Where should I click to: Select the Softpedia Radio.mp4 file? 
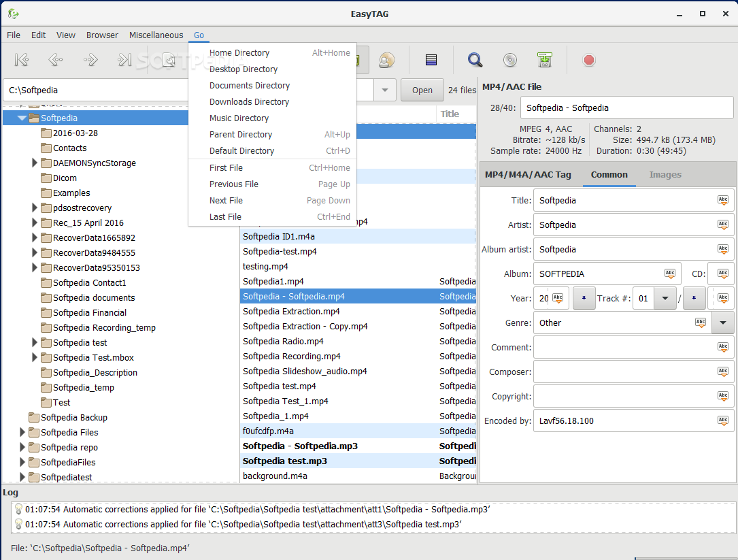[x=358, y=341]
